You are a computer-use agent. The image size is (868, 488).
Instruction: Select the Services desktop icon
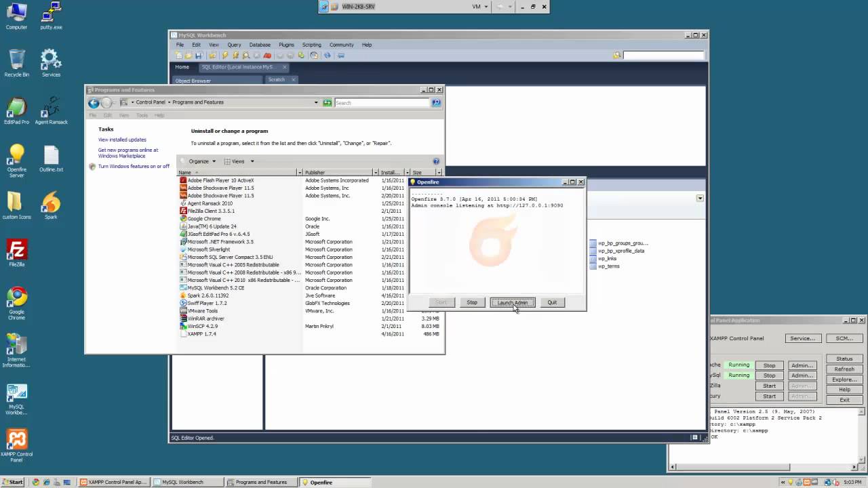tap(51, 63)
